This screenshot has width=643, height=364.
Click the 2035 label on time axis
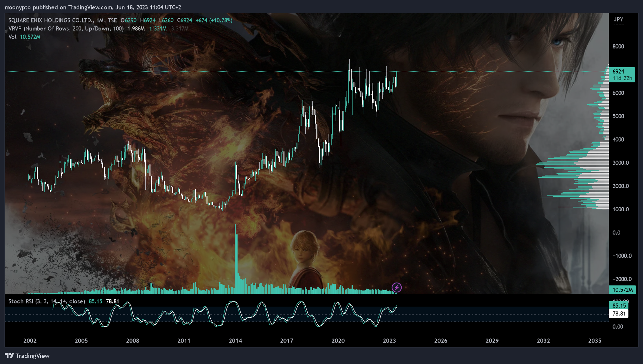[x=595, y=341]
